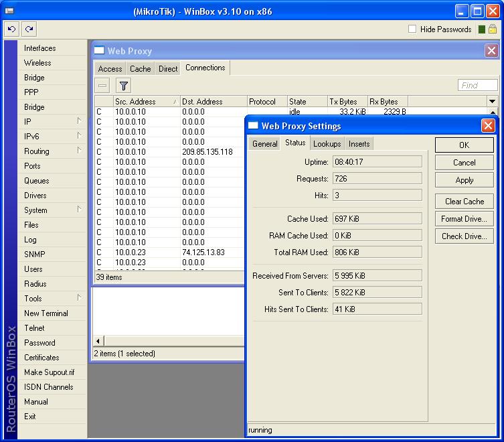Click the WinBox title bar system icon
504x442 pixels.
tap(9, 11)
